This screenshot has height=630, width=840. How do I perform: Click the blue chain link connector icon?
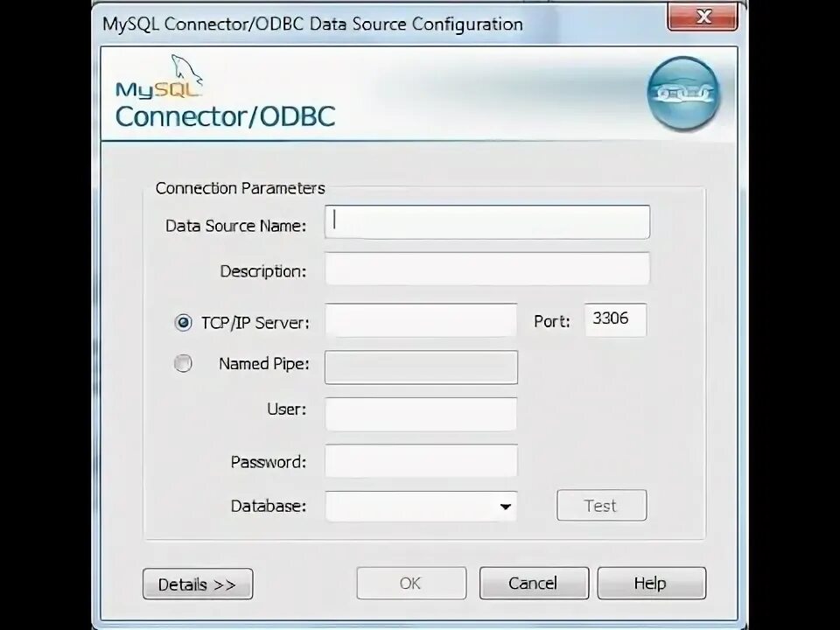683,94
